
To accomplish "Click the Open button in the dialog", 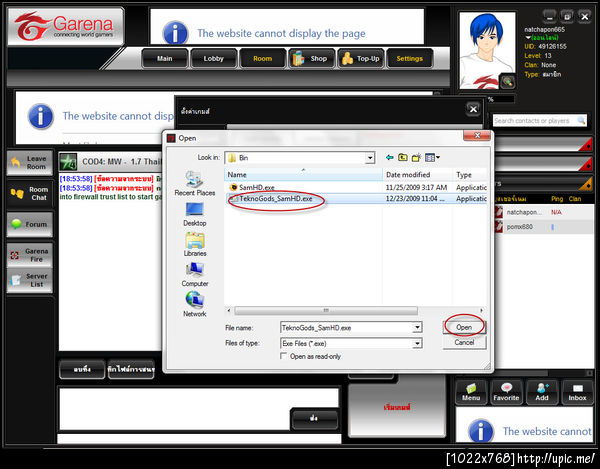I will pos(464,327).
